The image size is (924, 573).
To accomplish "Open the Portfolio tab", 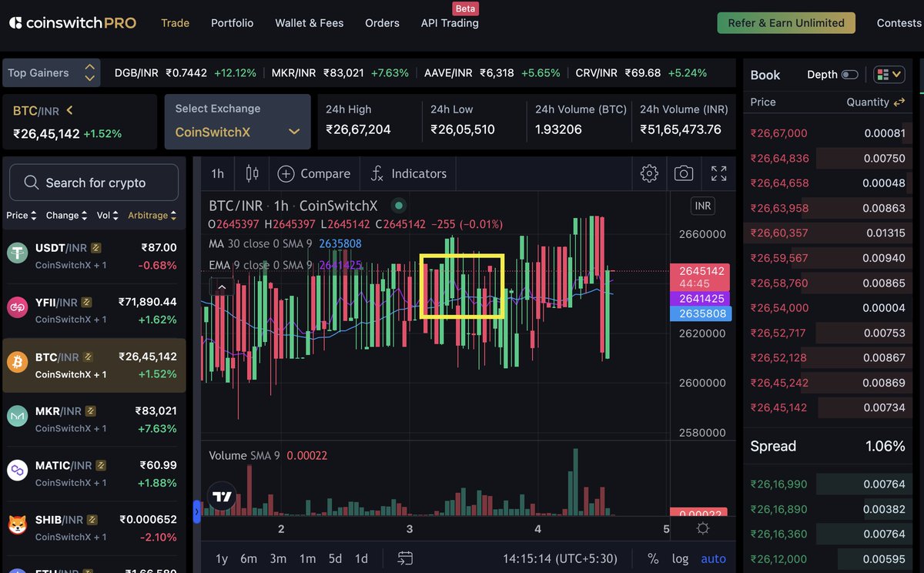I will click(233, 23).
